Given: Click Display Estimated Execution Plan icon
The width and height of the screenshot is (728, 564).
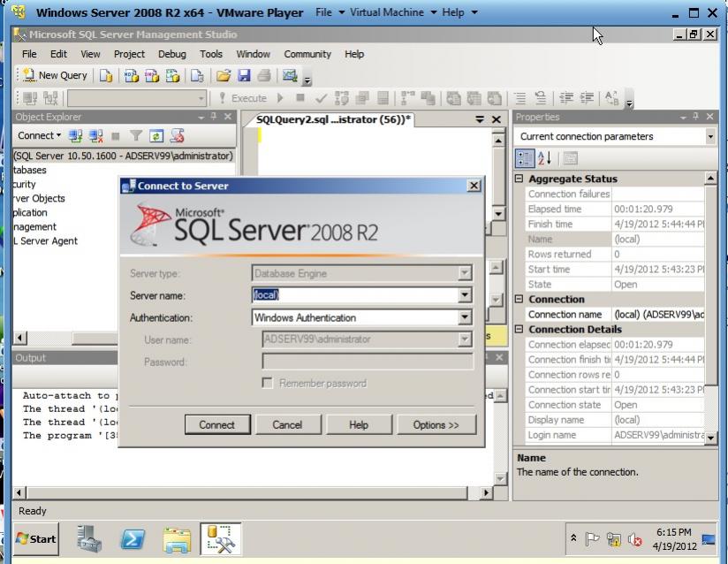Looking at the screenshot, I should [342, 98].
